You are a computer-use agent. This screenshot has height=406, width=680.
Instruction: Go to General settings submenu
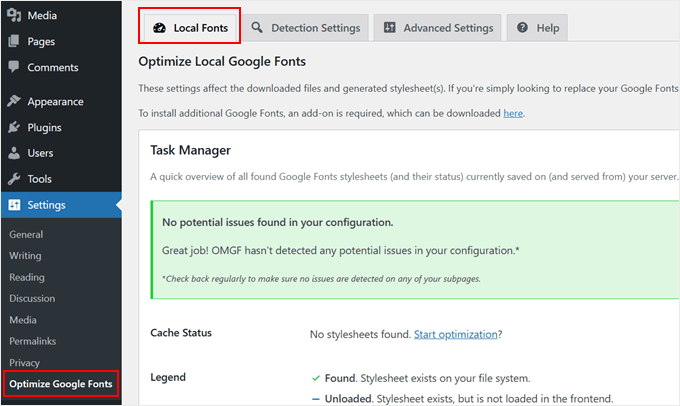click(26, 234)
